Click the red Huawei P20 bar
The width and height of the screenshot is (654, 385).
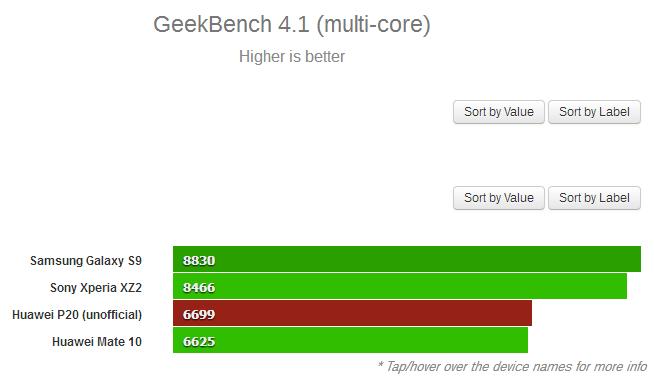point(352,313)
